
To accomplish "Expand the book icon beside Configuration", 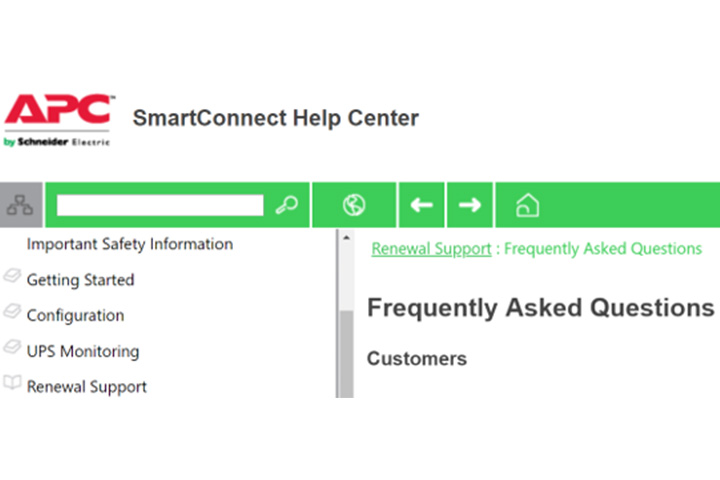I will (x=12, y=314).
